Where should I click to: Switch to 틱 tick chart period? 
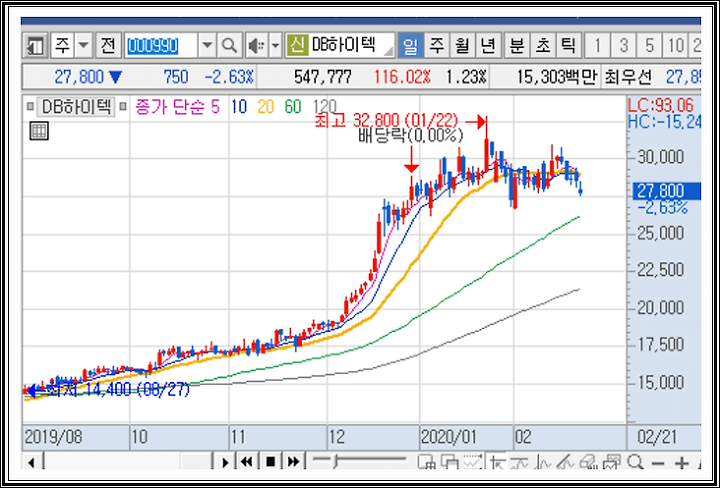568,45
